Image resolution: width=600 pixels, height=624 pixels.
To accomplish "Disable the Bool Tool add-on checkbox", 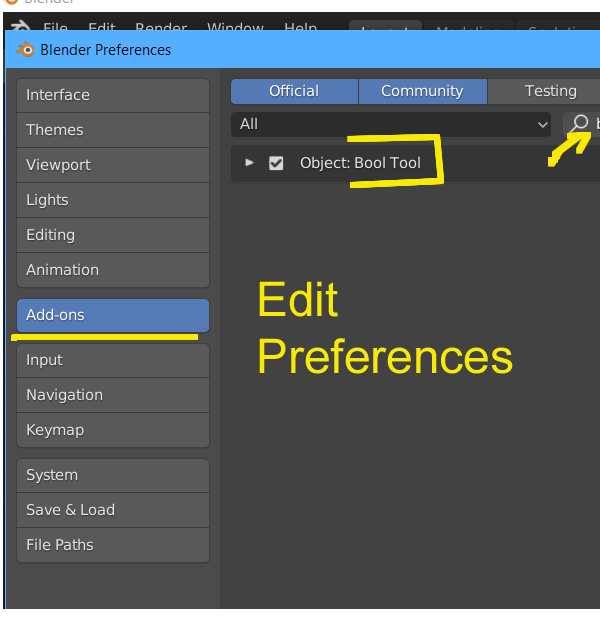I will tap(276, 163).
